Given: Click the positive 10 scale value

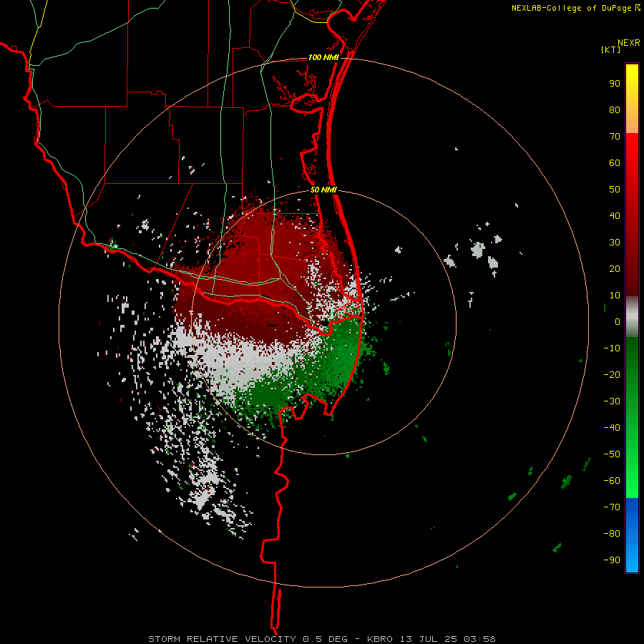Looking at the screenshot, I should point(615,296).
